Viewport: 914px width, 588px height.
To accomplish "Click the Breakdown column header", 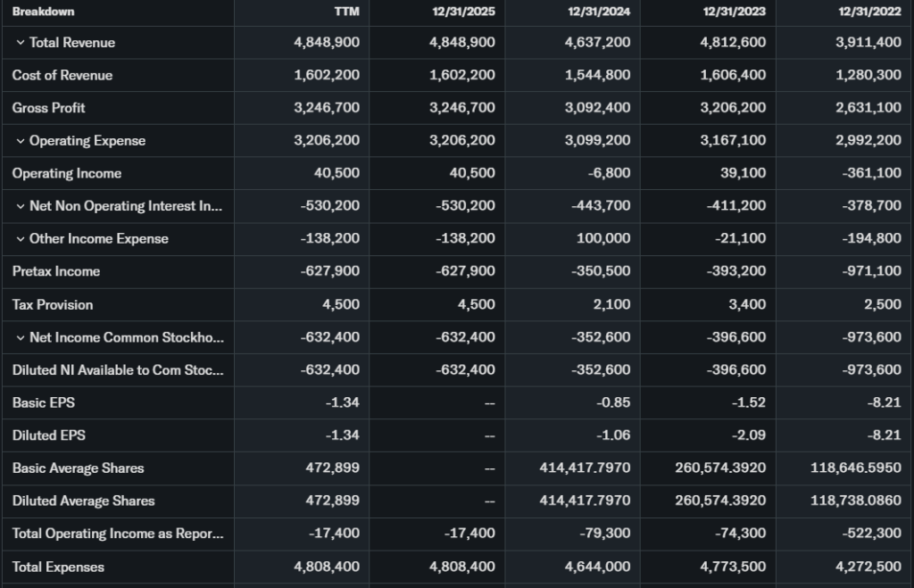I will [44, 12].
